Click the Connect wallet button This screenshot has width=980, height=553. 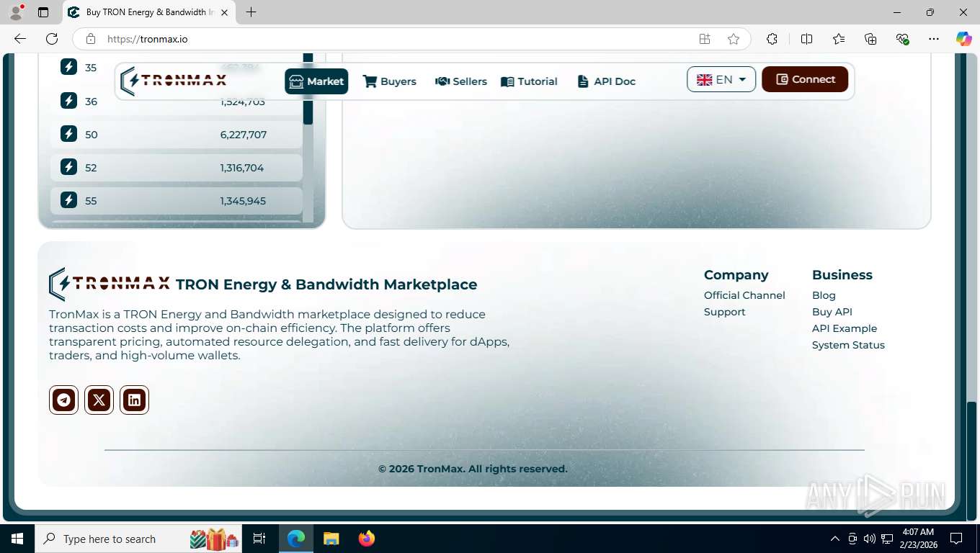click(805, 79)
